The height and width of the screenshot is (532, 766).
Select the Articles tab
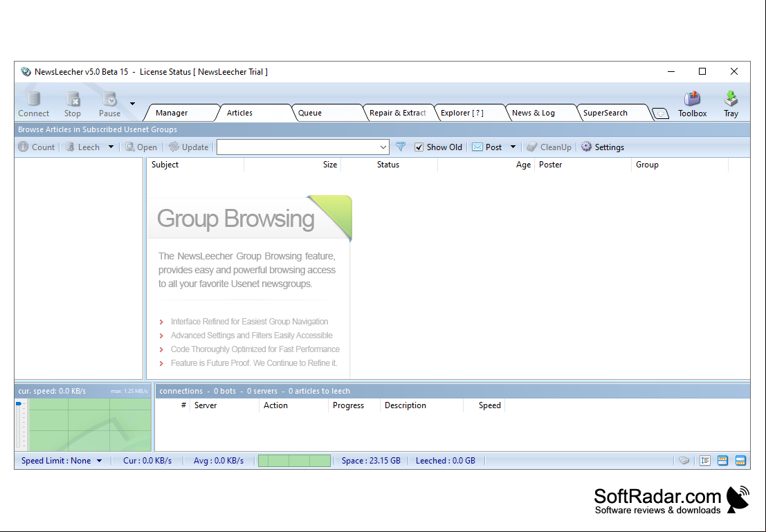(x=240, y=113)
